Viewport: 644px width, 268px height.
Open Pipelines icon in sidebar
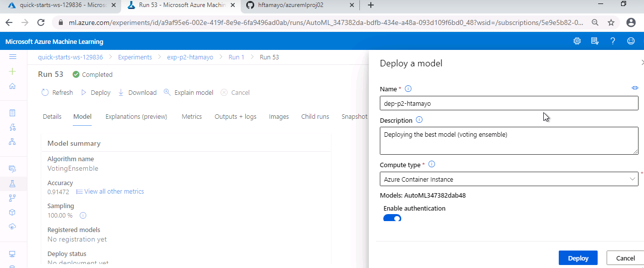click(12, 198)
